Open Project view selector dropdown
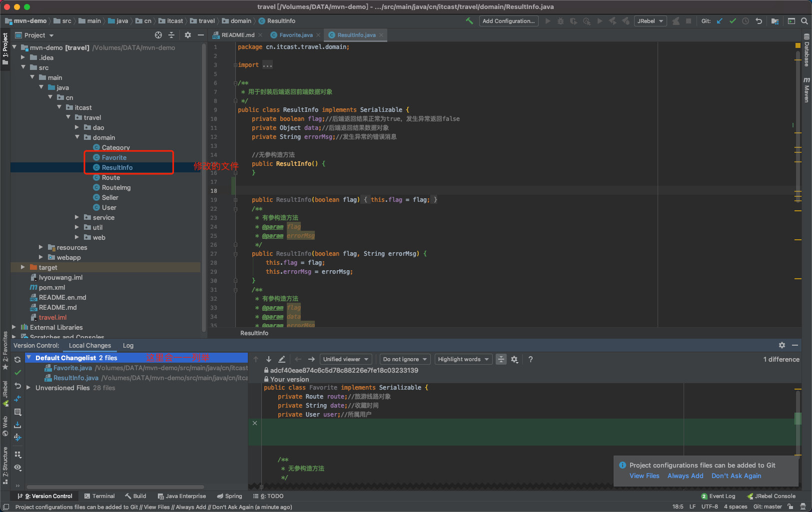Image resolution: width=812 pixels, height=512 pixels. [34, 35]
